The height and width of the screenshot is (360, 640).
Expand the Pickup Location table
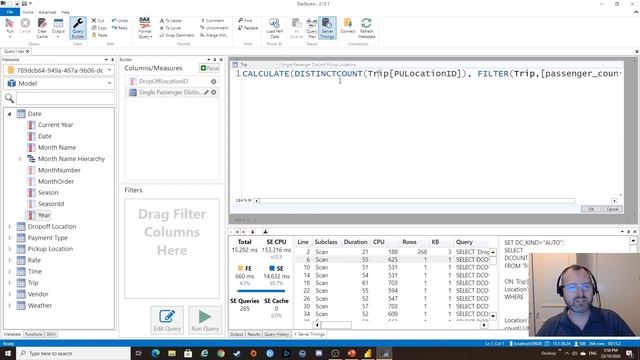9,249
